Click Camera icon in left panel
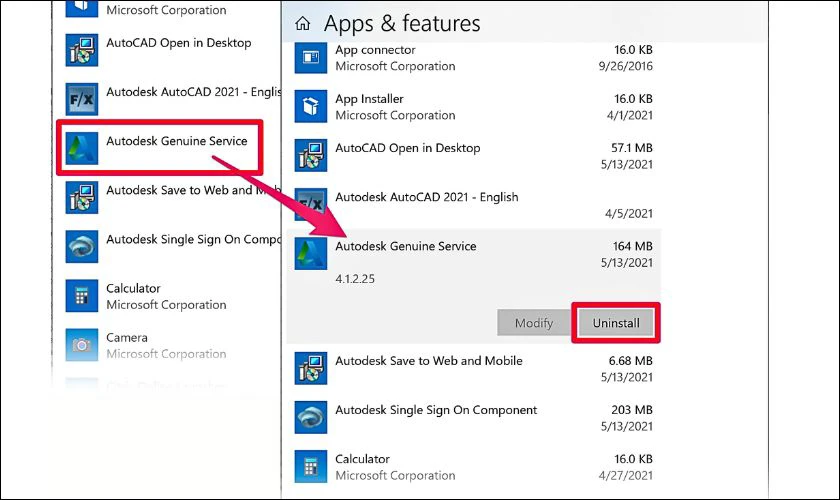This screenshot has width=840, height=500. 82,345
